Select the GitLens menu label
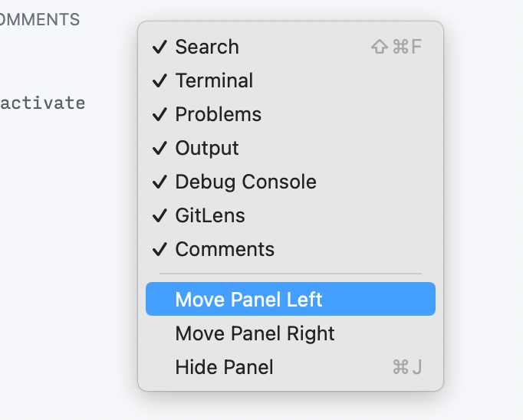 pyautogui.click(x=210, y=216)
